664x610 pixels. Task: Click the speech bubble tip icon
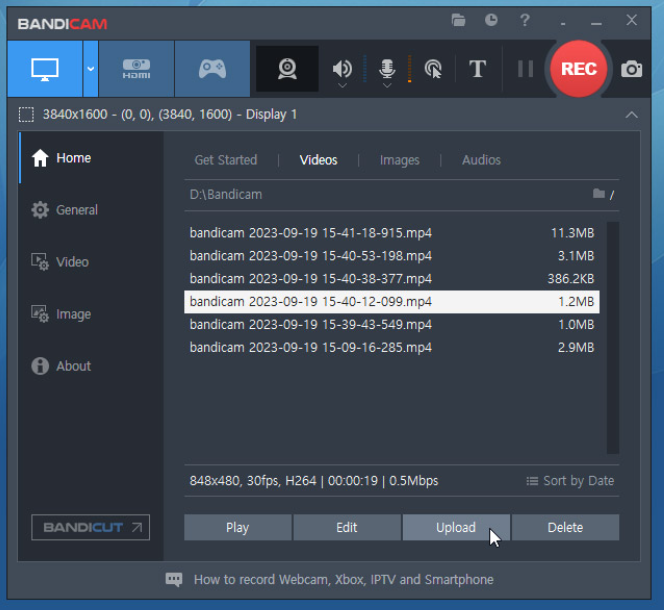[x=174, y=580]
